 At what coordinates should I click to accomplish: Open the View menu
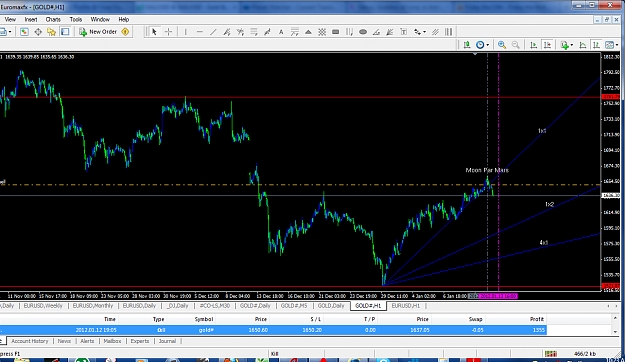tap(10, 19)
